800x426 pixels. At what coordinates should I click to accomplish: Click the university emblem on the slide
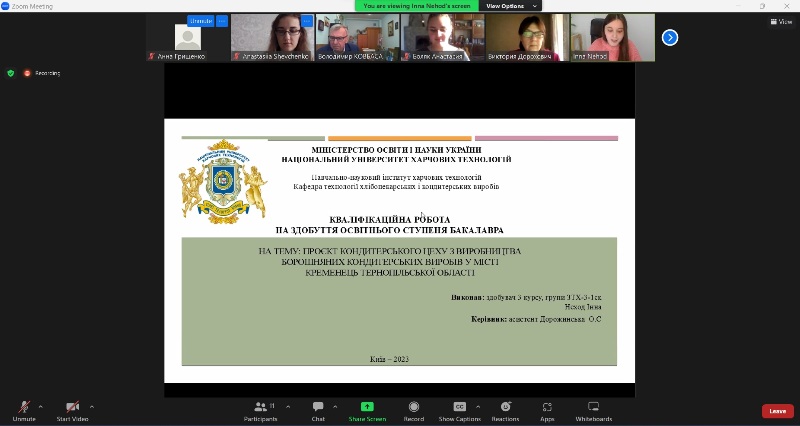[223, 182]
